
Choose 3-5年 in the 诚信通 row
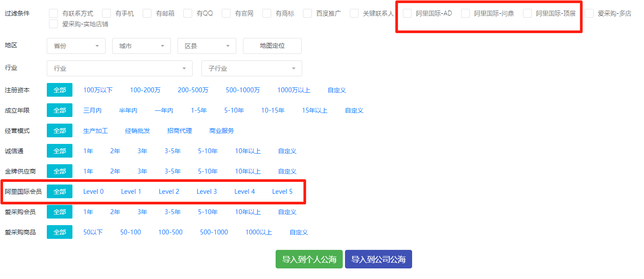tap(173, 151)
